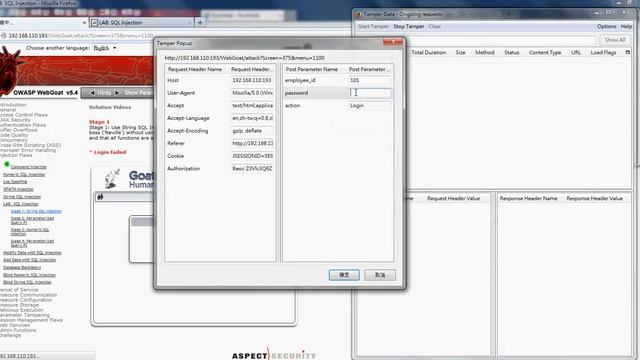Sort by the URL column header
Viewport: 640px width, 360px height.
(576, 53)
